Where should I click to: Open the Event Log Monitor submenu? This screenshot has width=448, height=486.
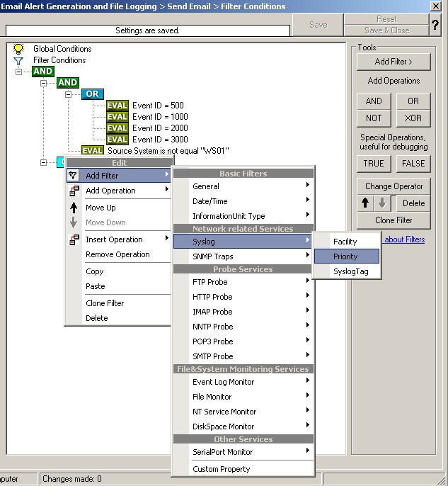[243, 382]
